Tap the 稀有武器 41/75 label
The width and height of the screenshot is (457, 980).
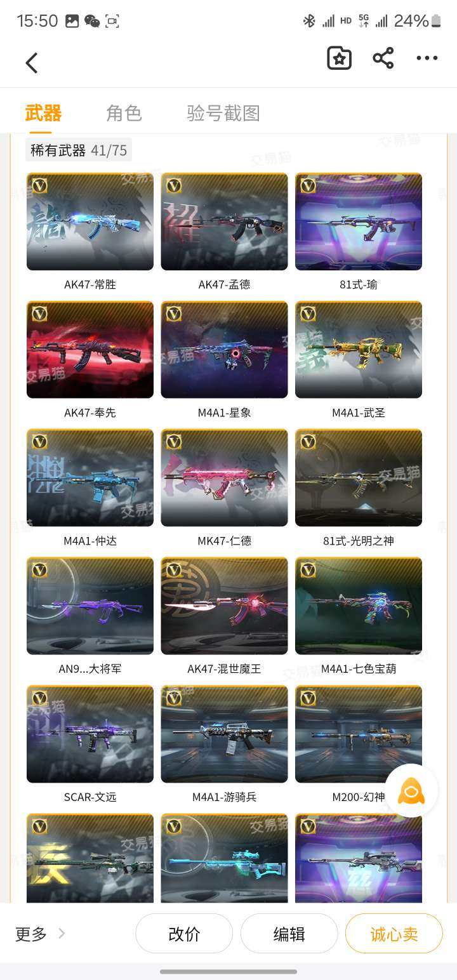79,150
